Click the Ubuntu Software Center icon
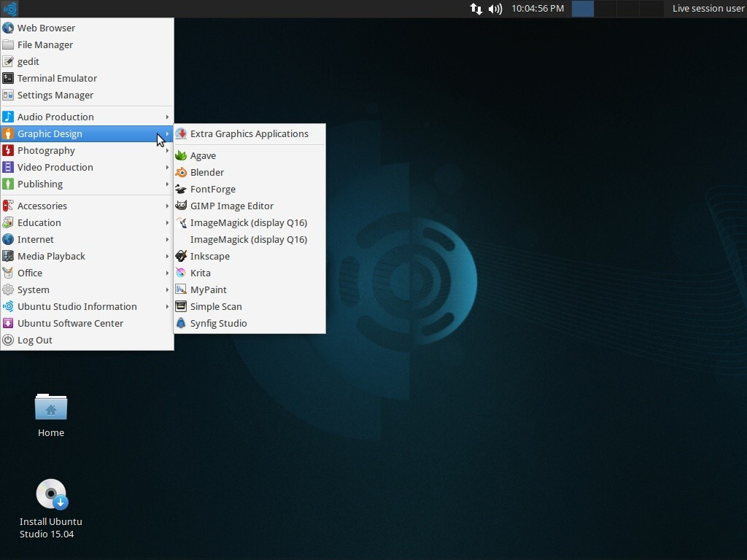The height and width of the screenshot is (560, 747). point(8,323)
